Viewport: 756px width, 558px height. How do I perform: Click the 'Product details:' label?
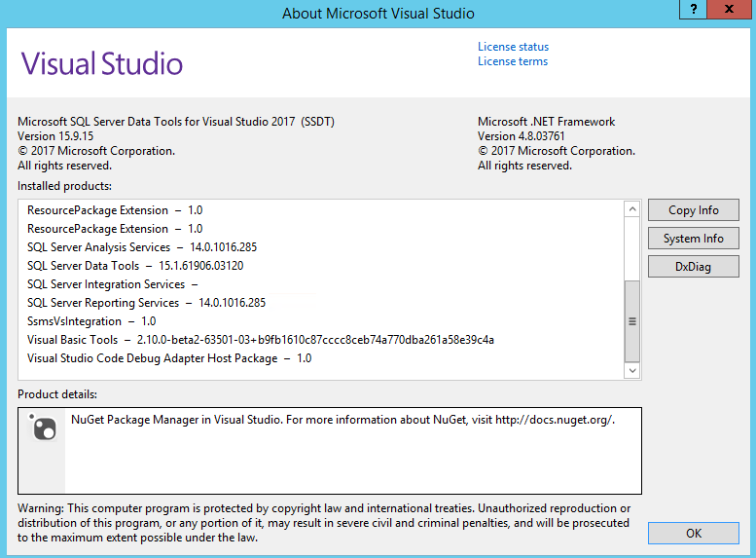[x=57, y=394]
